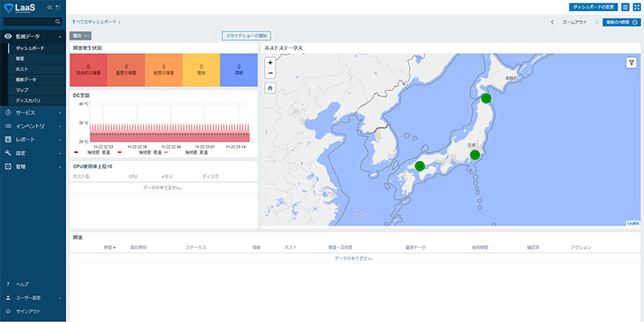644x322 pixels.
Task: Click the red 致命的な障害 severity tile
Action: [89, 70]
